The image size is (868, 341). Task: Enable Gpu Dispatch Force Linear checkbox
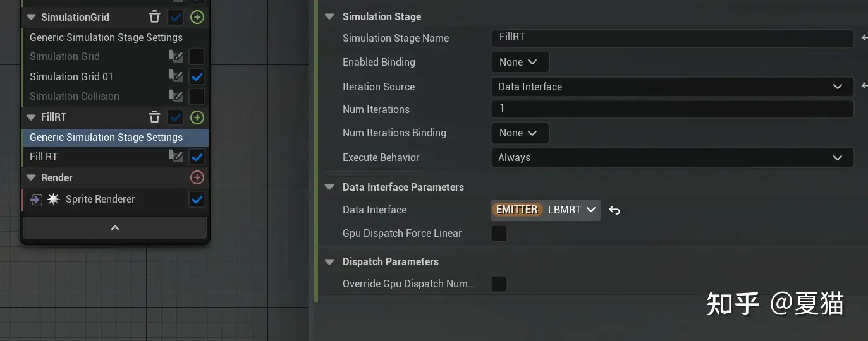[x=499, y=234]
